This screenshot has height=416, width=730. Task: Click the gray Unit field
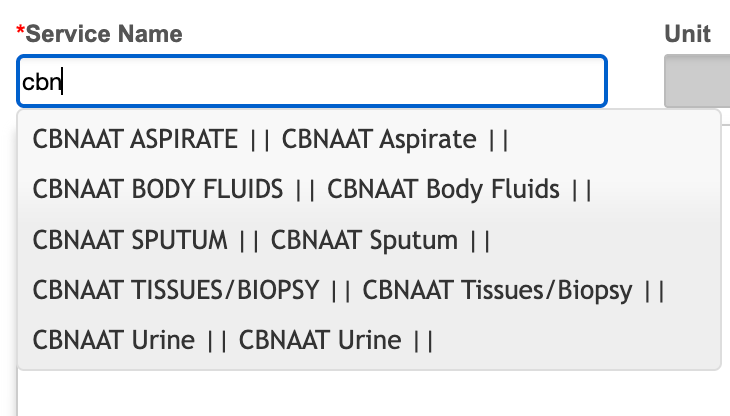pos(697,82)
